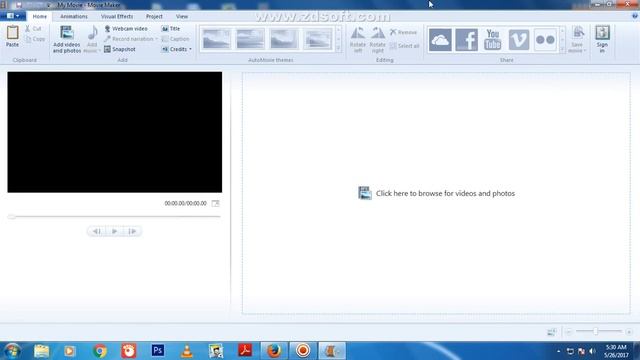
Task: Zoom in the timeline with plus button
Action: pos(629,332)
